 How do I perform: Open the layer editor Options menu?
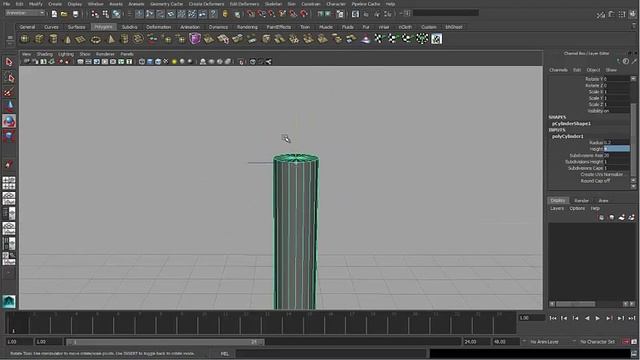pyautogui.click(x=577, y=209)
